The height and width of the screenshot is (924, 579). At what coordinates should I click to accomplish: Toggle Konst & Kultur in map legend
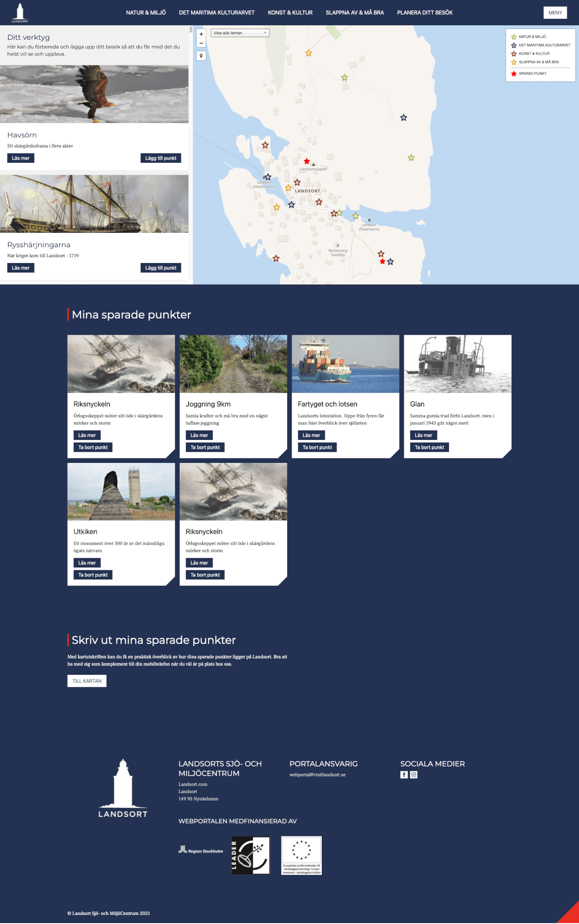[534, 54]
